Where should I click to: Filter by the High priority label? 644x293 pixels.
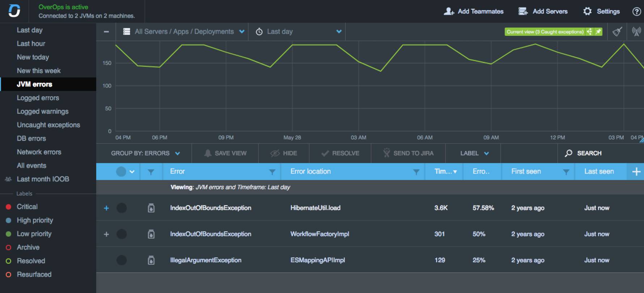tap(35, 220)
